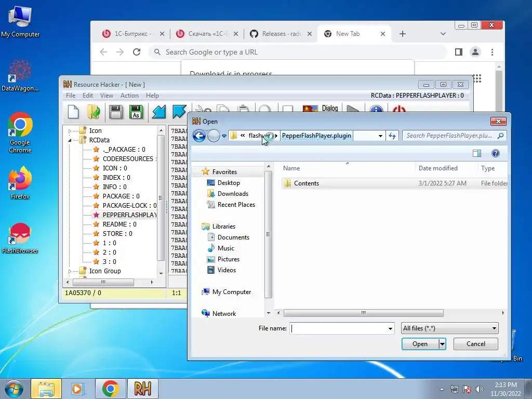Viewport: 532px width, 399px height.
Task: Open Chrome's tab search chevron
Action: click(x=443, y=34)
